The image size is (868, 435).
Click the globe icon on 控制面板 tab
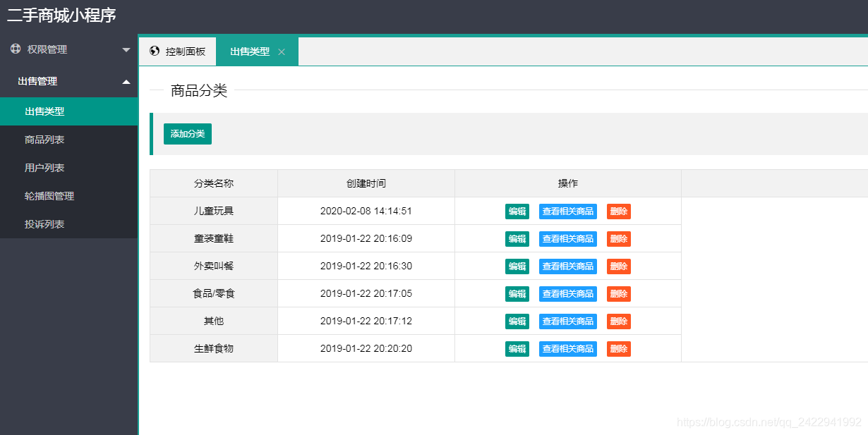(154, 51)
